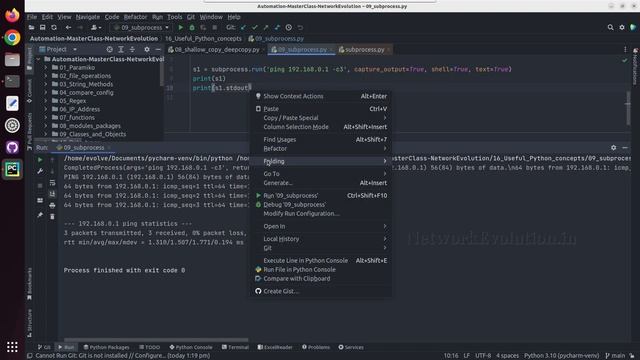Click Python 3.10 interpreter in status bar
640x360 pixels.
pyautogui.click(x=561, y=356)
